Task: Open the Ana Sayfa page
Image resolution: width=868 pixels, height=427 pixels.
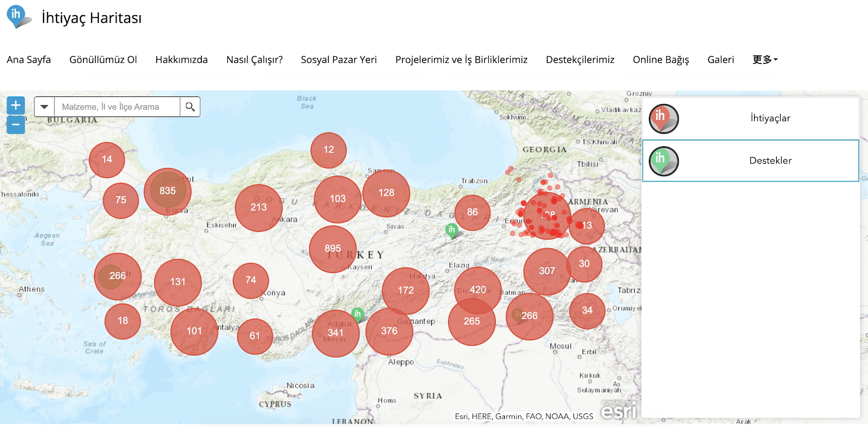Action: [x=29, y=60]
